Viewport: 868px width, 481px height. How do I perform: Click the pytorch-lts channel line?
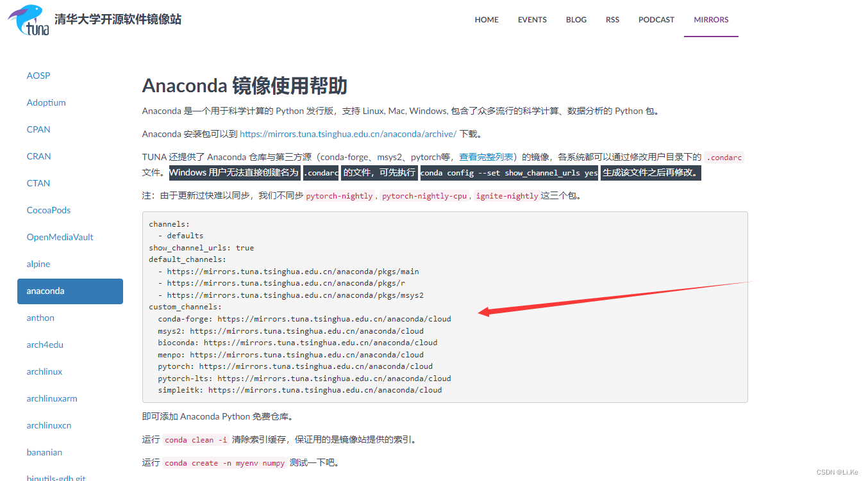[305, 379]
